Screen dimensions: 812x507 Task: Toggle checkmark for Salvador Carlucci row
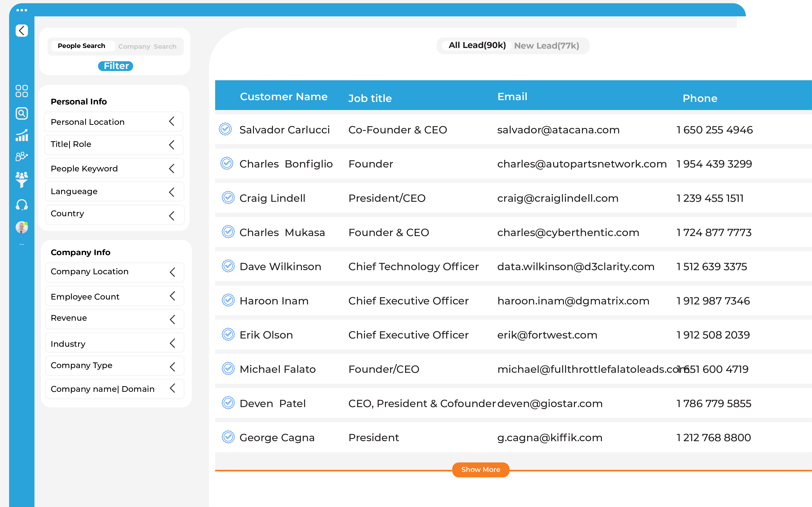pyautogui.click(x=225, y=129)
